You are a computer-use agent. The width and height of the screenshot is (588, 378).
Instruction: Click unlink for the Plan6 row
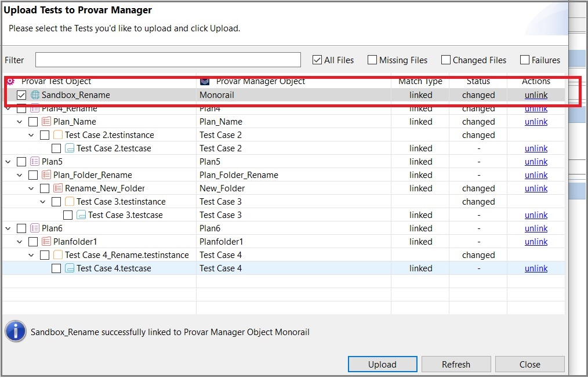(x=536, y=228)
